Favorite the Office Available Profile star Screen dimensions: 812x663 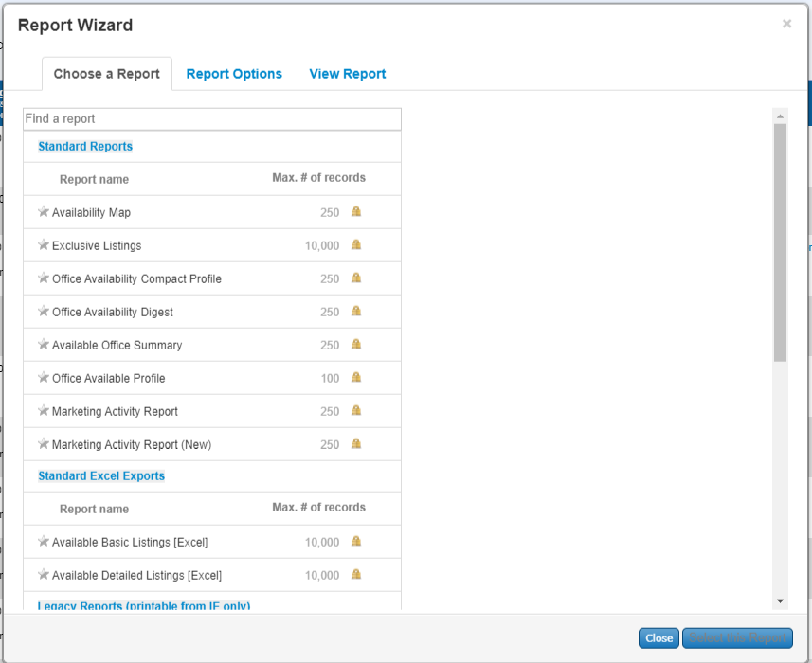click(44, 377)
